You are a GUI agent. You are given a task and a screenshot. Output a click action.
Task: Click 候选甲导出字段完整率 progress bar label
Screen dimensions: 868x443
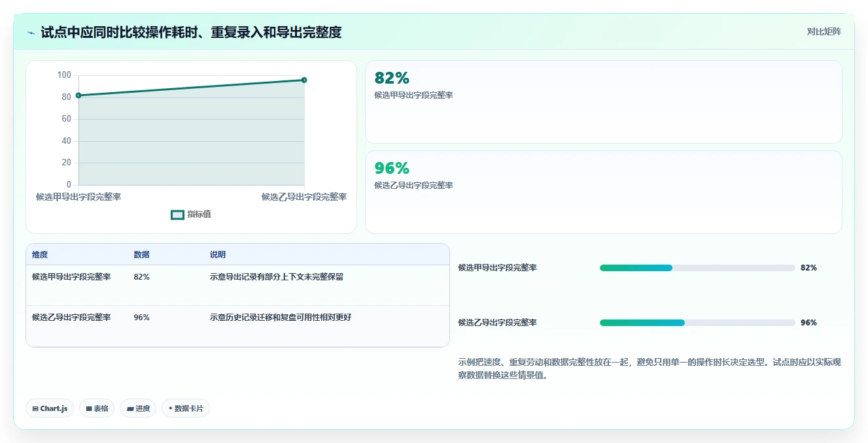[x=497, y=268]
